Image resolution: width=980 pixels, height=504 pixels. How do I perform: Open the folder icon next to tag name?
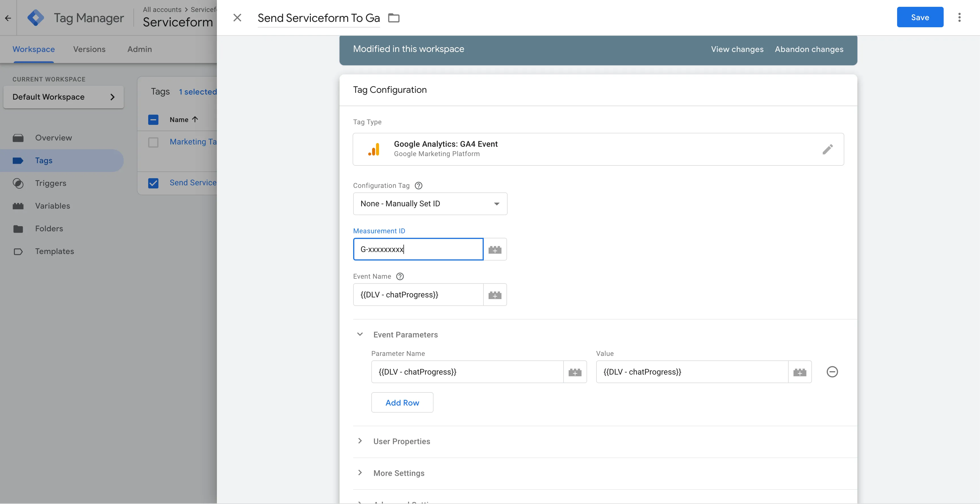tap(393, 18)
